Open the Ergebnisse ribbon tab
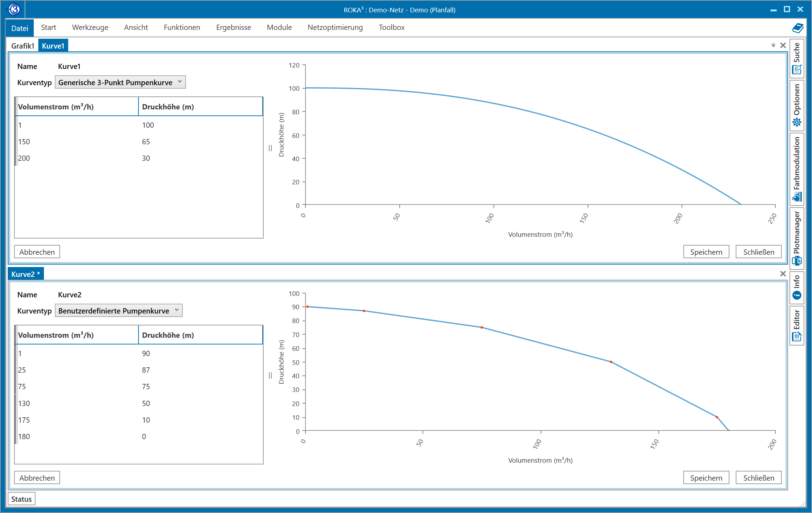 click(x=233, y=27)
